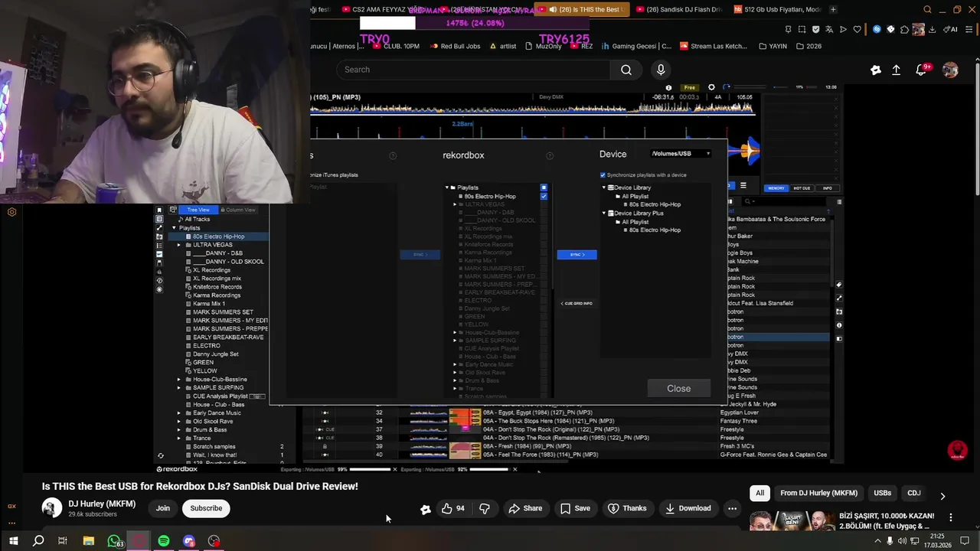The width and height of the screenshot is (980, 551).
Task: Open the Red Bull Jobs bookmark
Action: tap(455, 46)
